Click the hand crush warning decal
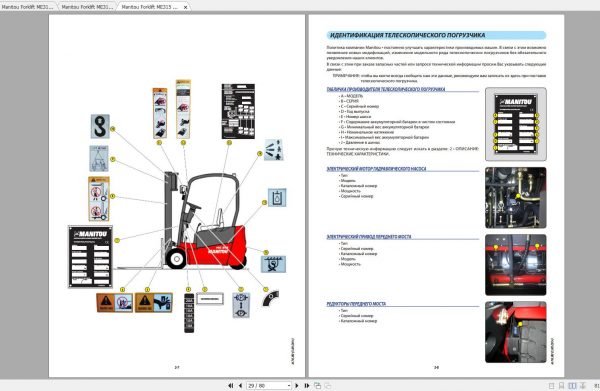Image resolution: width=600 pixels, height=391 pixels. (154, 303)
